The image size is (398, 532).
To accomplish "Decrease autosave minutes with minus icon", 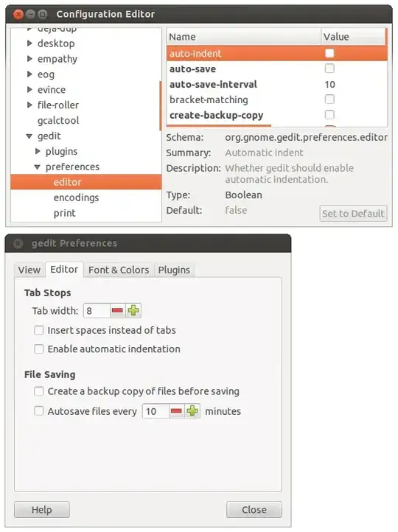I will (176, 411).
